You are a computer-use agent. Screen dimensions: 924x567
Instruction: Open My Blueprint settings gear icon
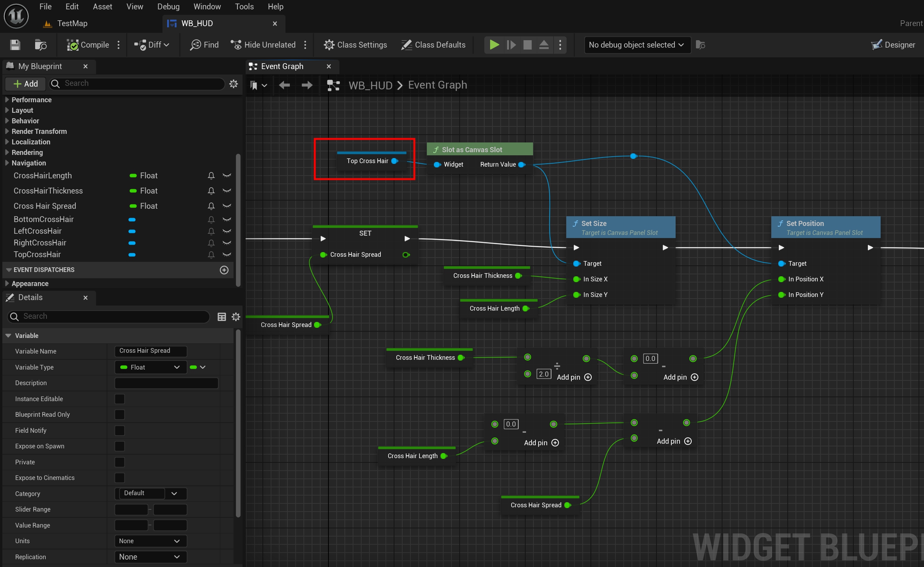click(x=234, y=84)
